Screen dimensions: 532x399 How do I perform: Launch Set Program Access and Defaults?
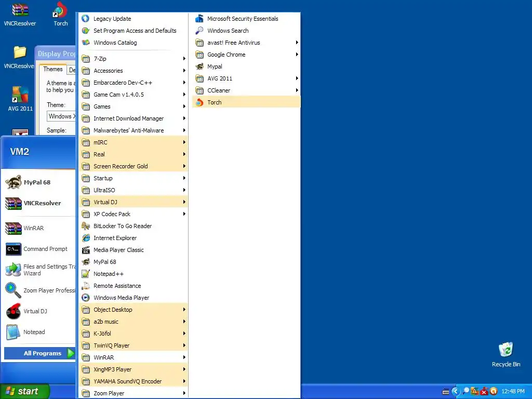pos(133,31)
